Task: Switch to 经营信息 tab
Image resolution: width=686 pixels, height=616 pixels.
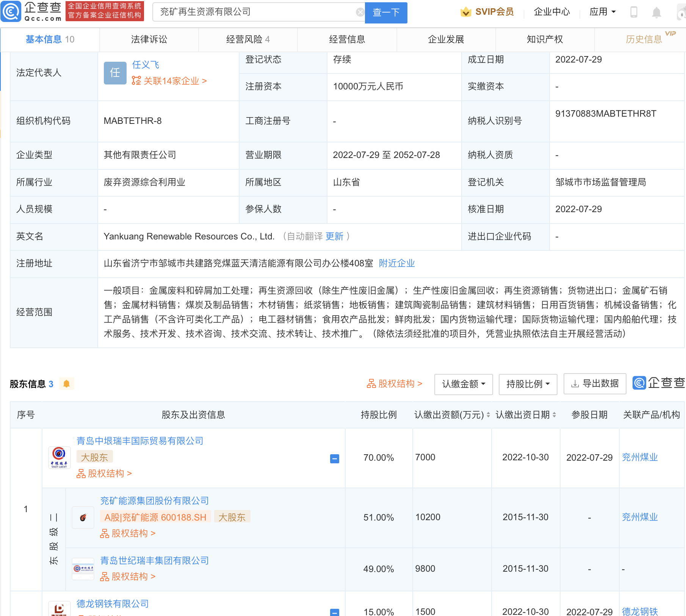Action: tap(347, 39)
